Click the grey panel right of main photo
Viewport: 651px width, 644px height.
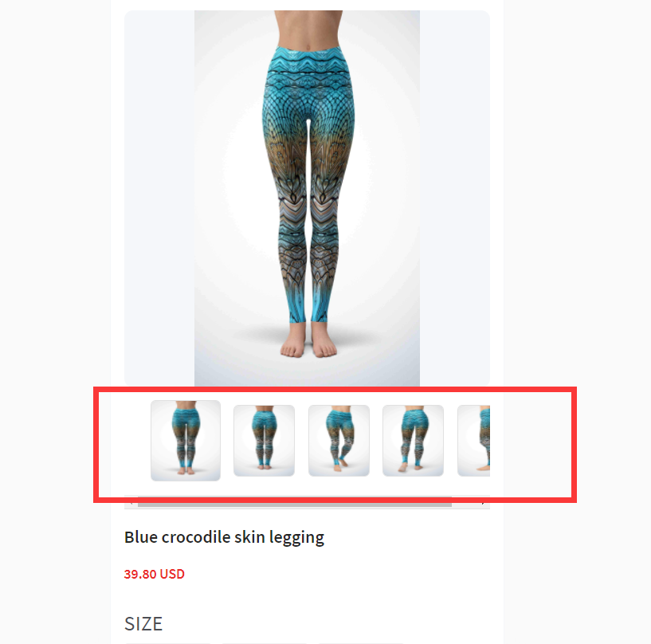click(x=455, y=198)
